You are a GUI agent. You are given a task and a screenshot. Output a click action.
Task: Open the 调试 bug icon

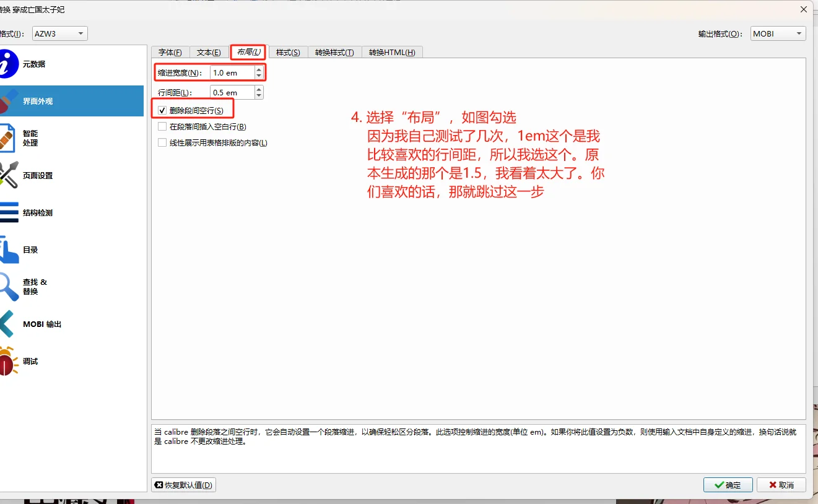[8, 361]
